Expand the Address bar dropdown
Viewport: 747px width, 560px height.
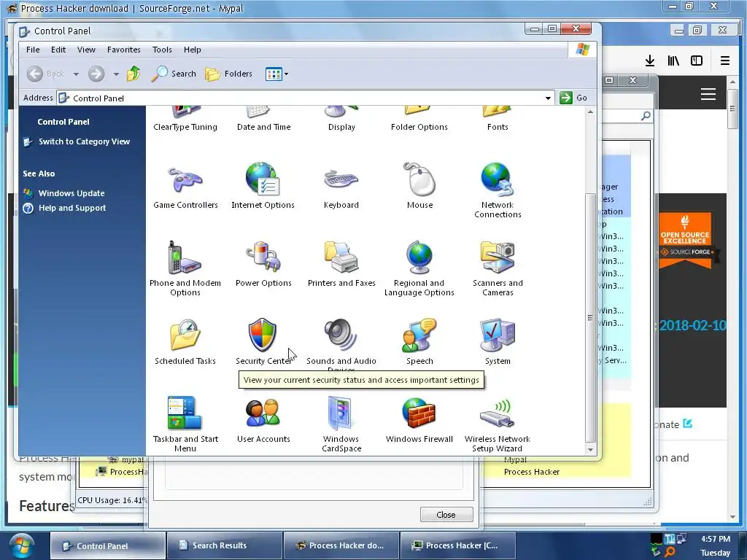pyautogui.click(x=549, y=98)
